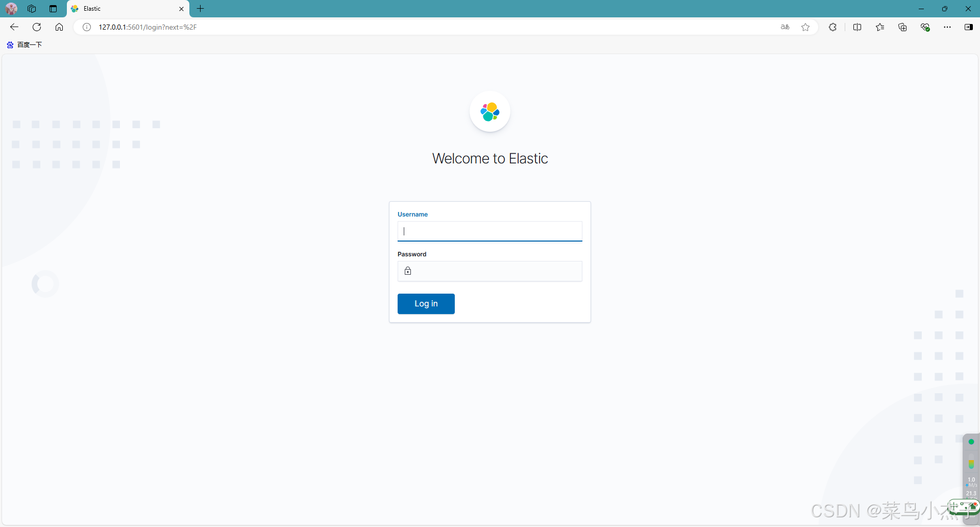Click the browser profile avatar
Viewport: 980px width, 527px height.
tap(11, 9)
